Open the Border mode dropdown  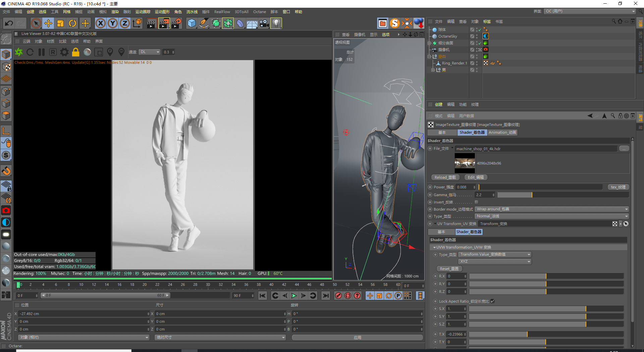[x=551, y=209]
